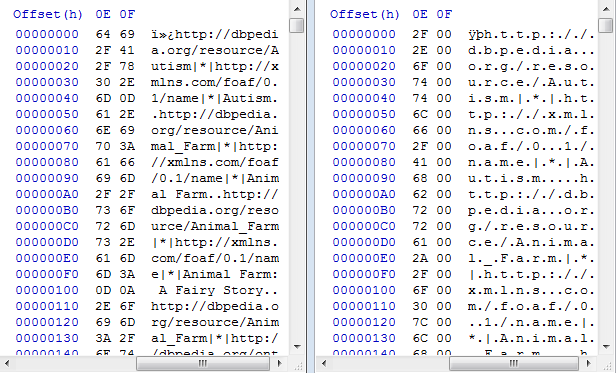Click the right pane vertical scrollbar thumb
Image resolution: width=616 pixels, height=373 pixels.
[606, 25]
